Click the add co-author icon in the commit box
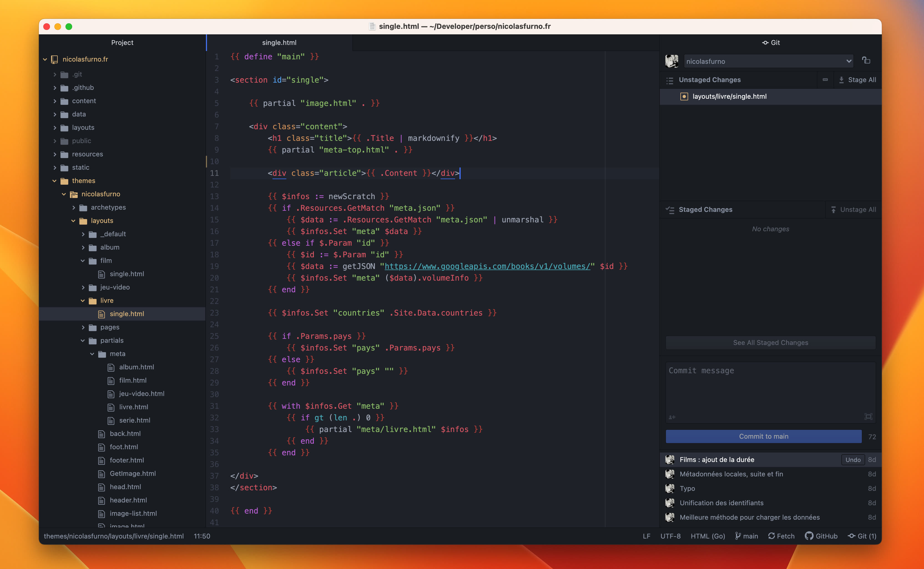 (x=672, y=417)
